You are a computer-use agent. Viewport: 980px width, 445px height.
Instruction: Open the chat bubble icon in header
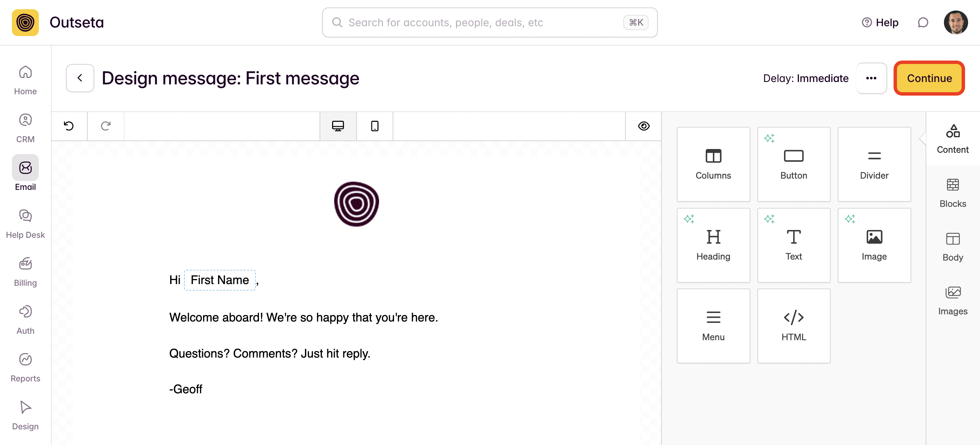(922, 23)
